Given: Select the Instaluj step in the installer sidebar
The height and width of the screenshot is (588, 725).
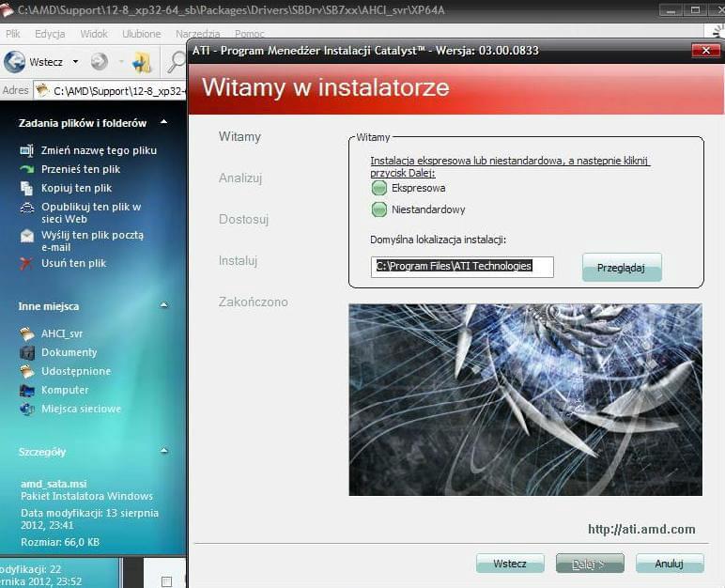Looking at the screenshot, I should tap(239, 261).
